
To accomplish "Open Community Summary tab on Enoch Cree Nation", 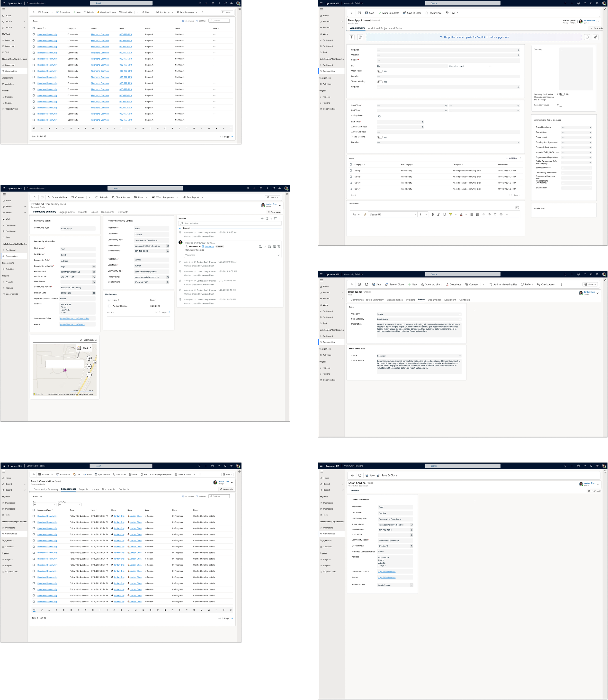I will click(46, 489).
